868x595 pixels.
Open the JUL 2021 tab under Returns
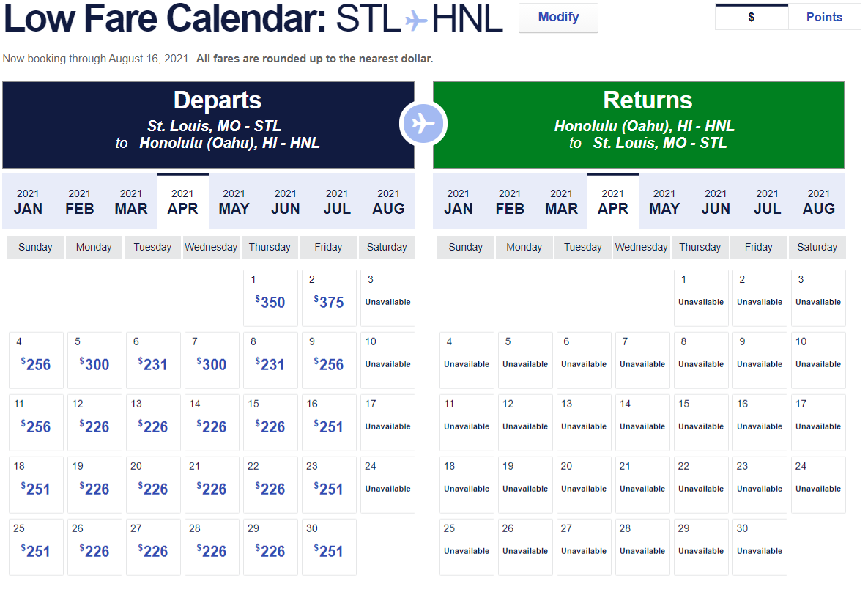point(768,202)
